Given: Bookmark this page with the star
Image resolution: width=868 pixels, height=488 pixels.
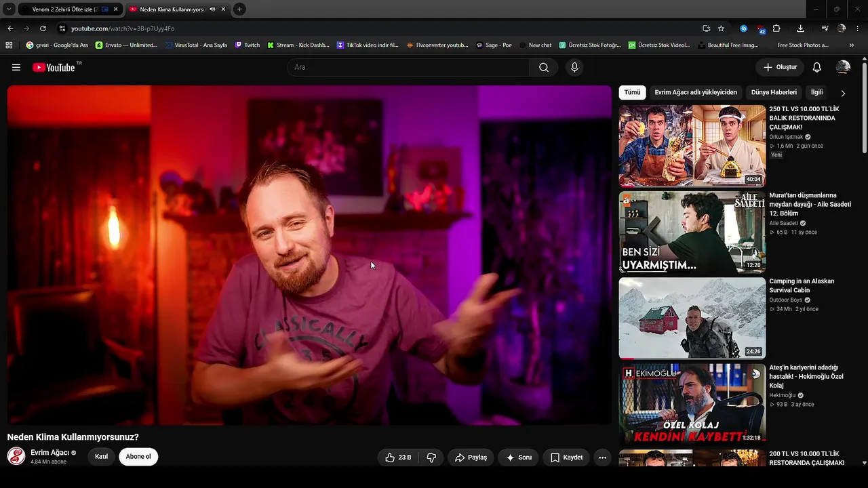Looking at the screenshot, I should pyautogui.click(x=721, y=28).
